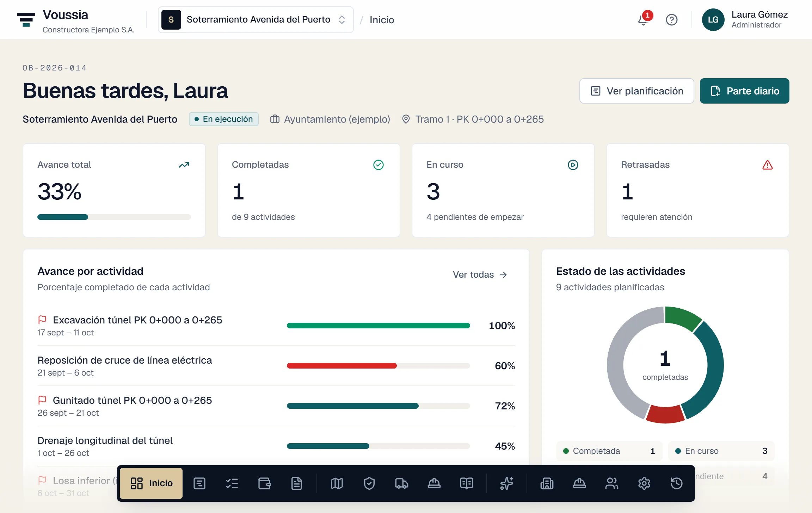Click the briefcase icon beside Ayuntamiento
Viewport: 812px width, 513px height.
coord(275,119)
